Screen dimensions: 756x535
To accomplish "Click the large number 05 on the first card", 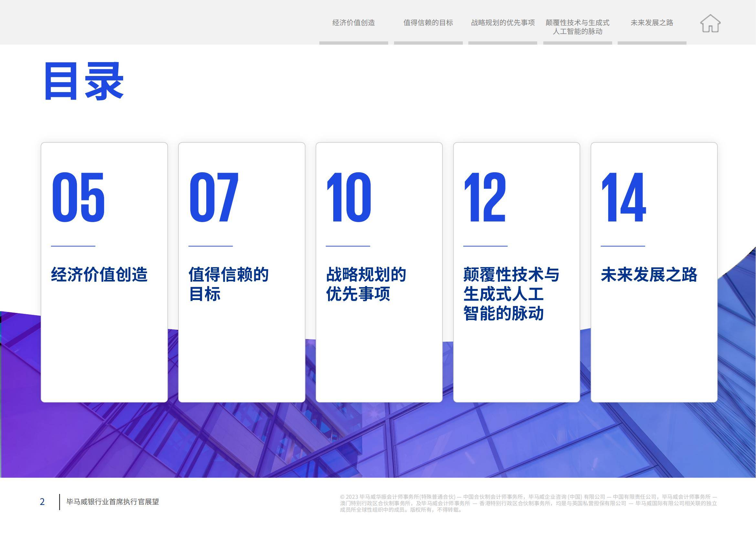I will point(79,197).
